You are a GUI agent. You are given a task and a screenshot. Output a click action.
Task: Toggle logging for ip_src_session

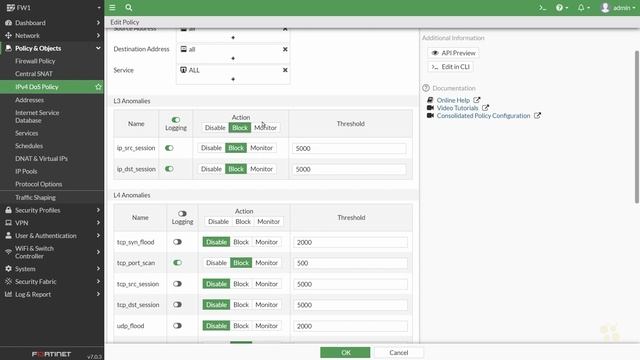169,148
